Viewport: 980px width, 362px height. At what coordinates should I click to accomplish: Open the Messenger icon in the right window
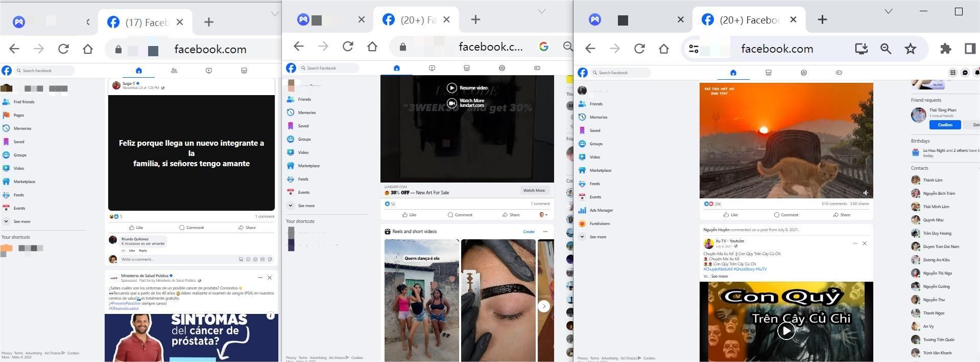pyautogui.click(x=965, y=73)
